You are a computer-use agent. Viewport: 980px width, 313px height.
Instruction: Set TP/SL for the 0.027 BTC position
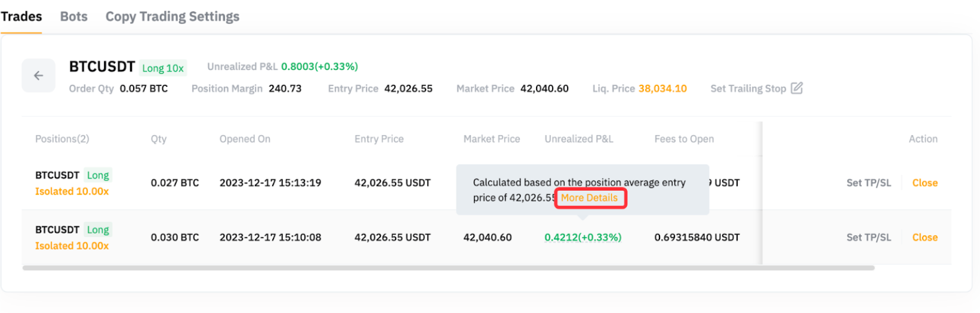[x=868, y=183]
